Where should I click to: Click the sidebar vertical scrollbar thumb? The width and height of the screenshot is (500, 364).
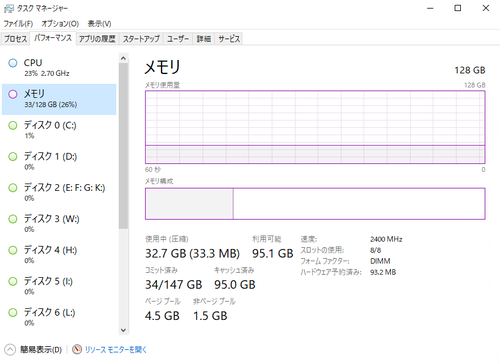(123, 146)
